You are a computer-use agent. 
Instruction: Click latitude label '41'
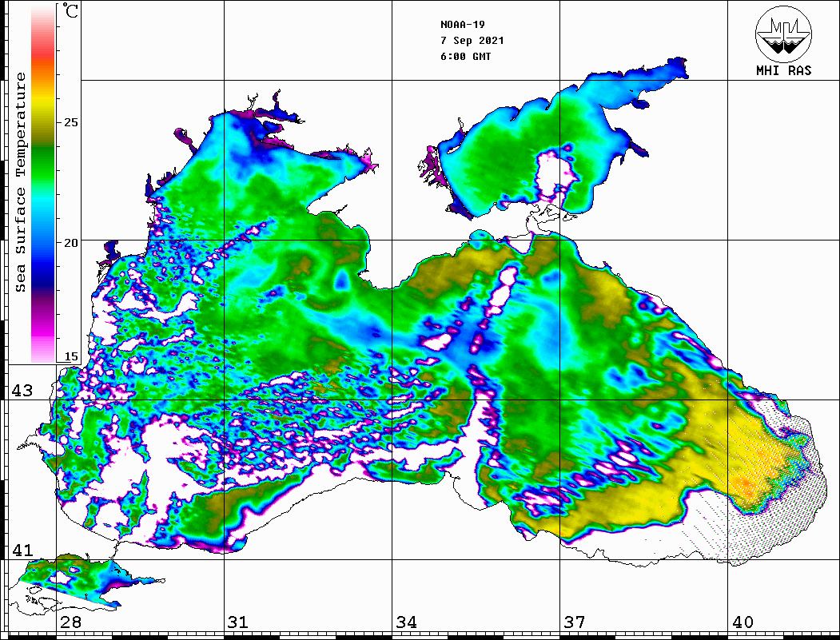22,550
